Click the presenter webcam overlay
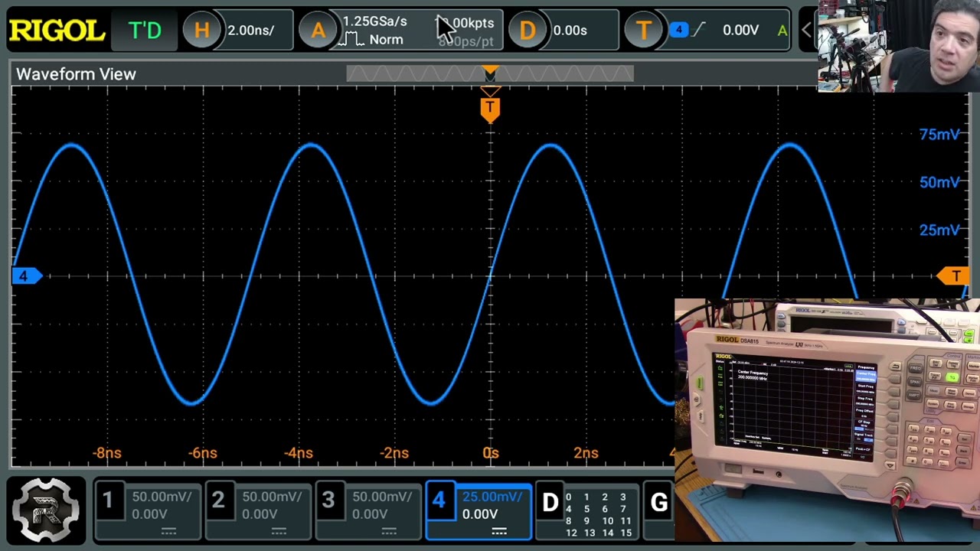Screen dimensions: 980x551 [899, 46]
